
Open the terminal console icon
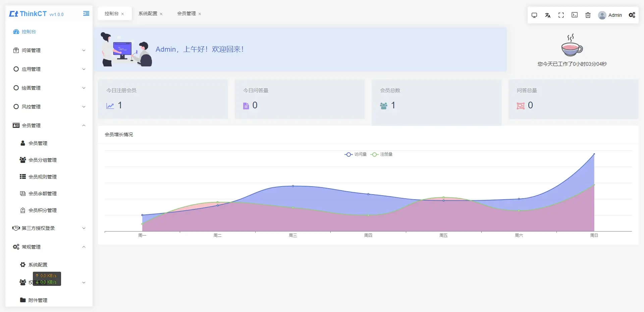(x=575, y=15)
